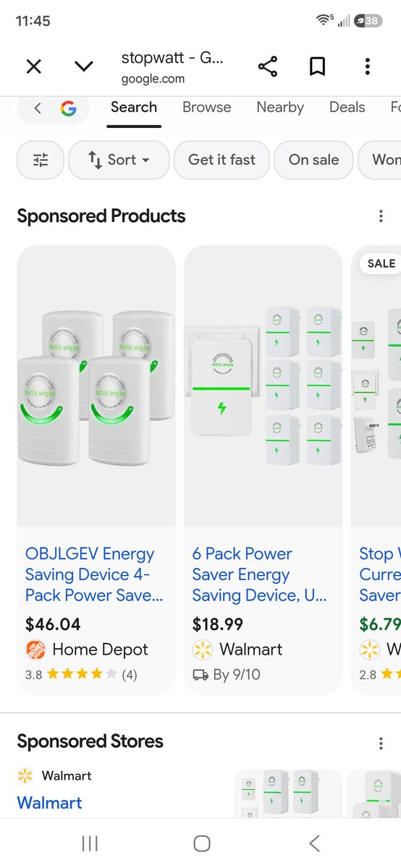View 6 Pack Power Saver product image
The image size is (401, 868).
[x=263, y=386]
